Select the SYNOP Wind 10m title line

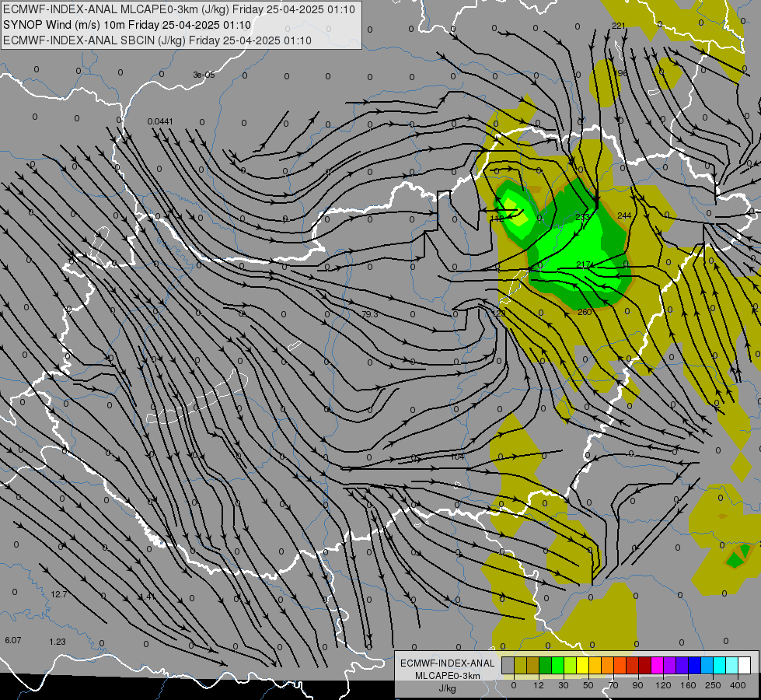(x=127, y=25)
